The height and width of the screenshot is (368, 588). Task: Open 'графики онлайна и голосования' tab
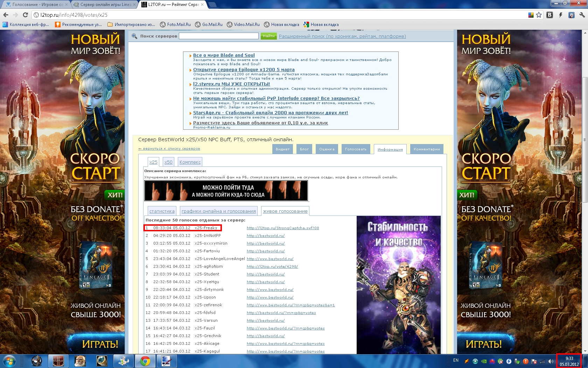(x=218, y=211)
